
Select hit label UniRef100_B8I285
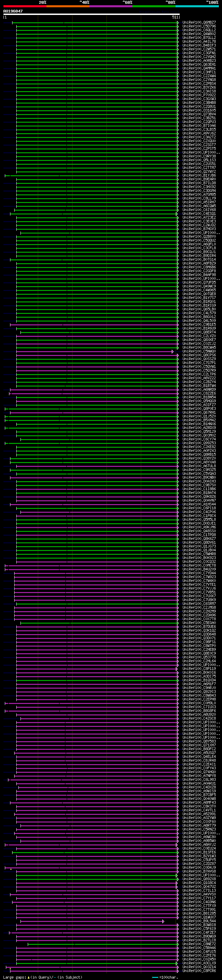[x=199, y=913]
